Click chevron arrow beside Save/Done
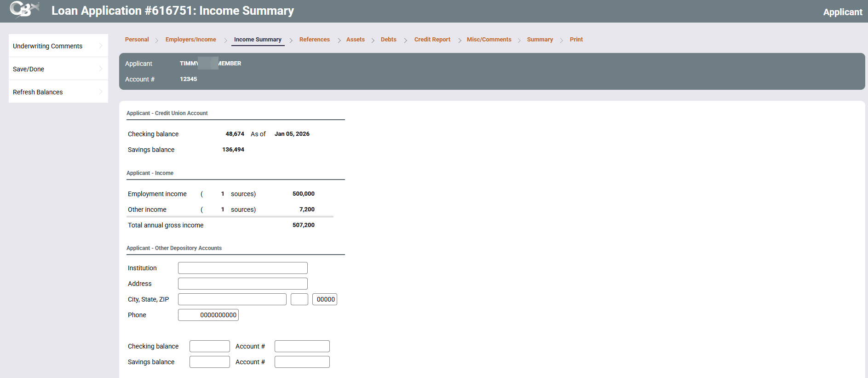868x378 pixels. 100,69
